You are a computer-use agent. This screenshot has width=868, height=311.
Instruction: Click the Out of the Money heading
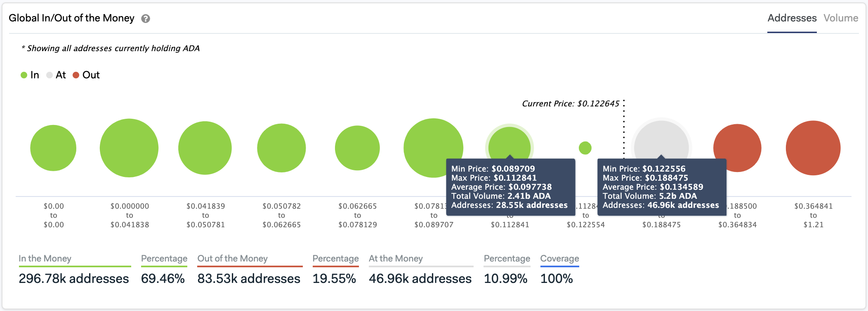point(233,259)
